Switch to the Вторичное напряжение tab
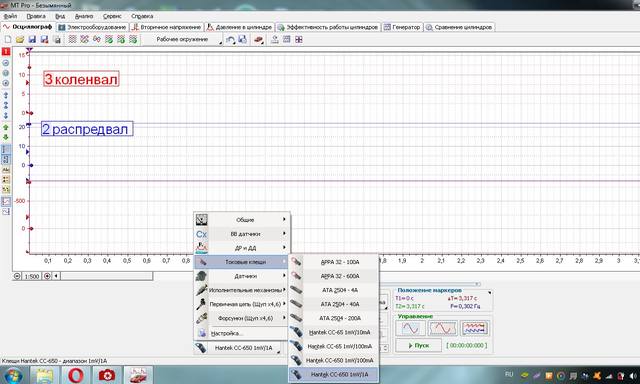 click(x=167, y=27)
